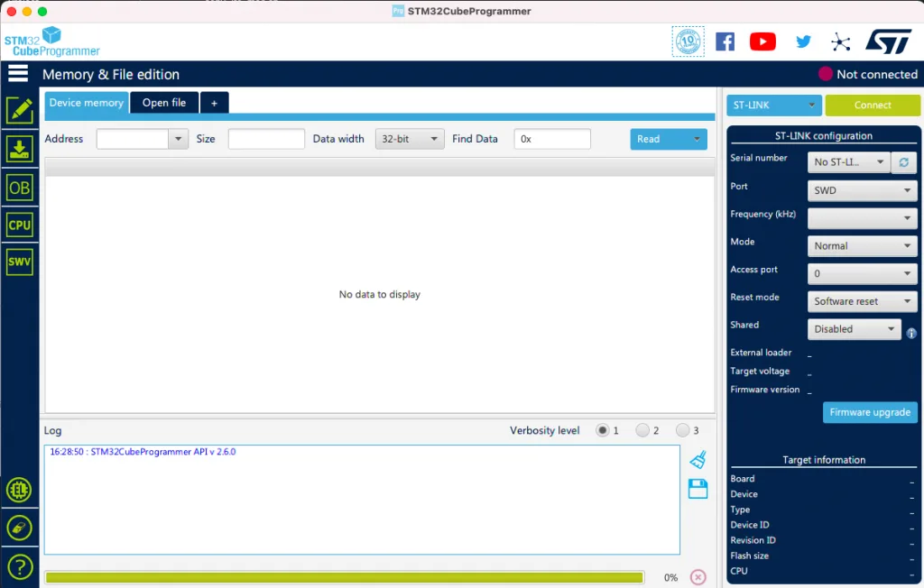Open the Address dropdown arrow
The image size is (924, 588).
(178, 139)
